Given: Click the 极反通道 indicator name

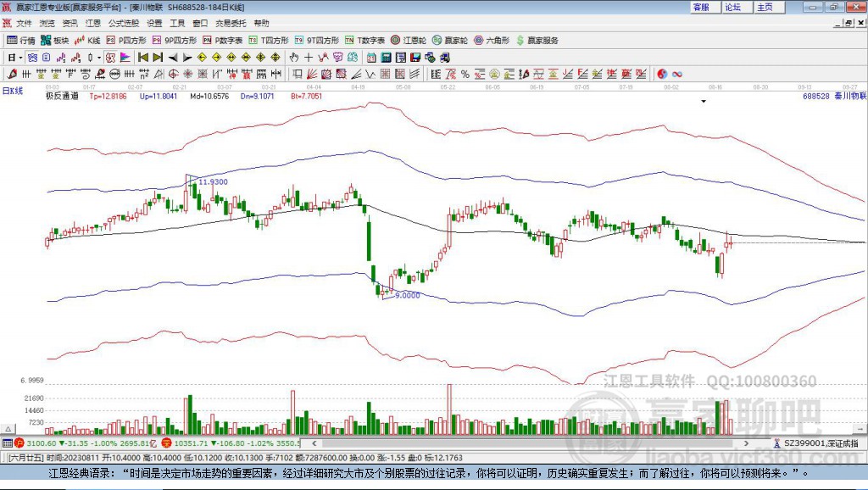Looking at the screenshot, I should (x=62, y=96).
